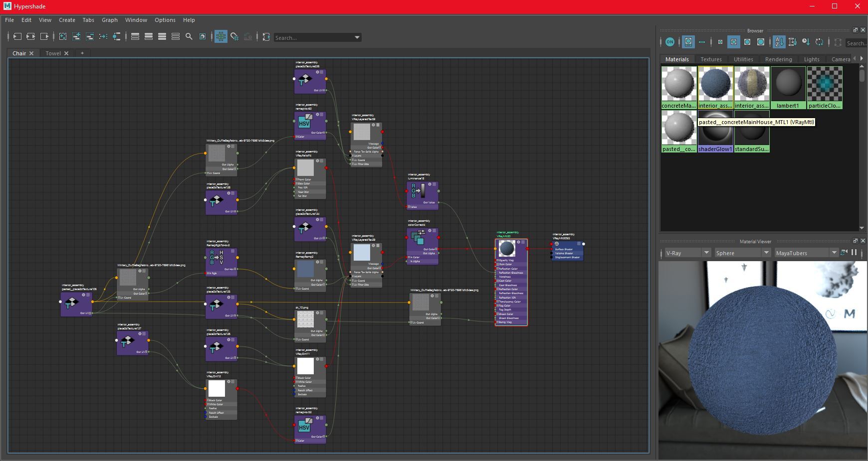The width and height of the screenshot is (868, 461).
Task: Select view as list in Browser
Action: pyautogui.click(x=702, y=42)
